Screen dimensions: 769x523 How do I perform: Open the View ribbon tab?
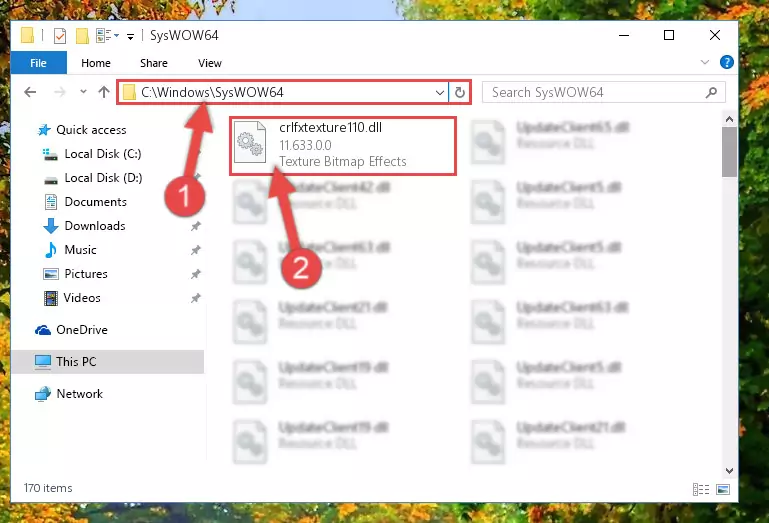[209, 63]
